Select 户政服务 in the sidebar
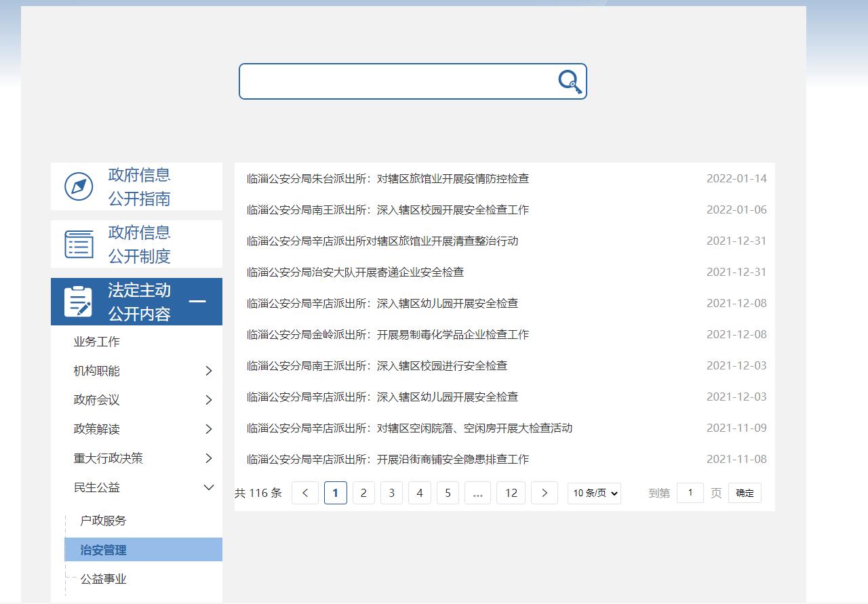The height and width of the screenshot is (604, 868). (x=103, y=521)
